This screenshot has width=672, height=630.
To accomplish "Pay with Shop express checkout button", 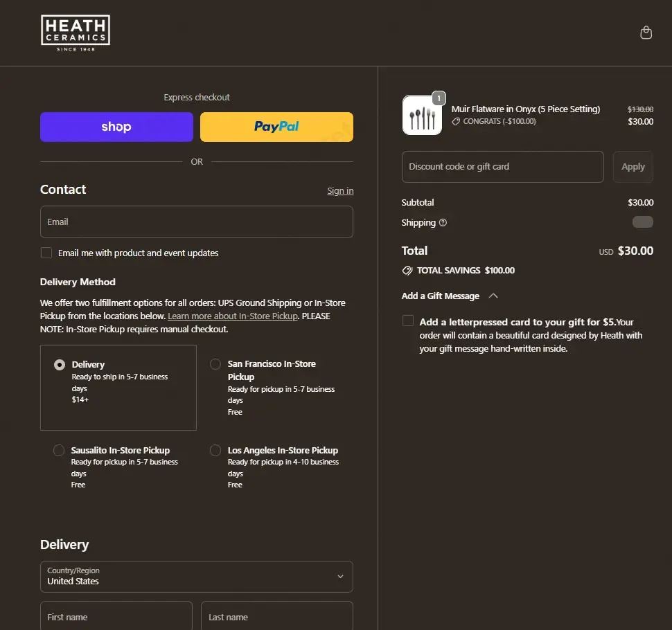I will [116, 127].
